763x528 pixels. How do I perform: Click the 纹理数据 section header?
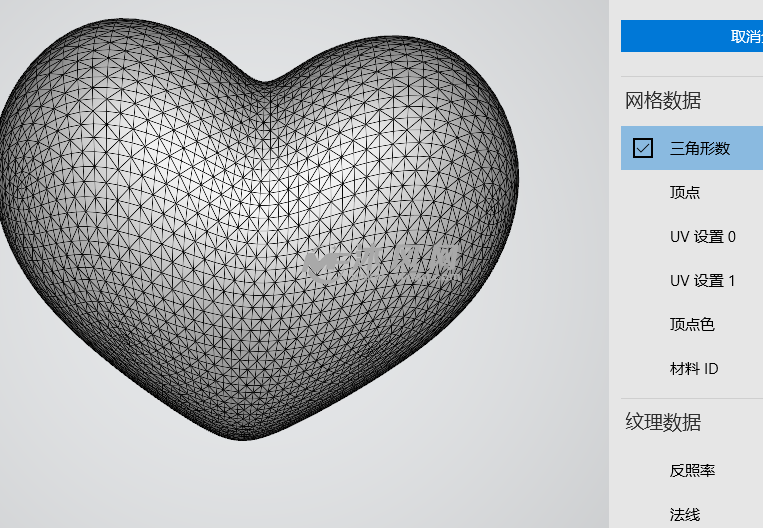coord(663,422)
